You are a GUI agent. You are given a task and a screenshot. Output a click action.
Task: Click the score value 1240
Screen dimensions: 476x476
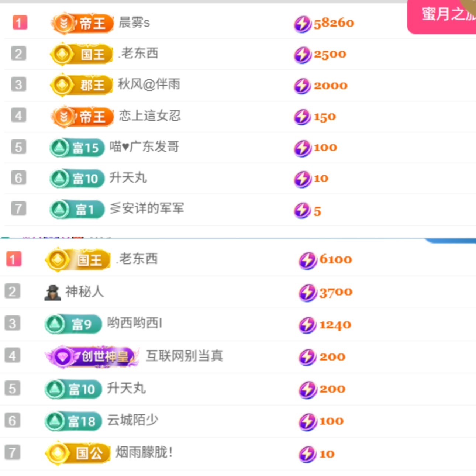335,325
